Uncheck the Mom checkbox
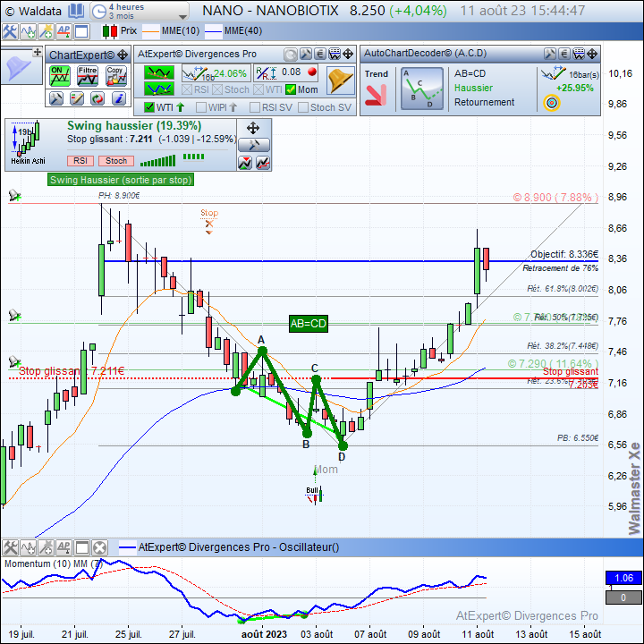This screenshot has height=644, width=644. point(291,89)
